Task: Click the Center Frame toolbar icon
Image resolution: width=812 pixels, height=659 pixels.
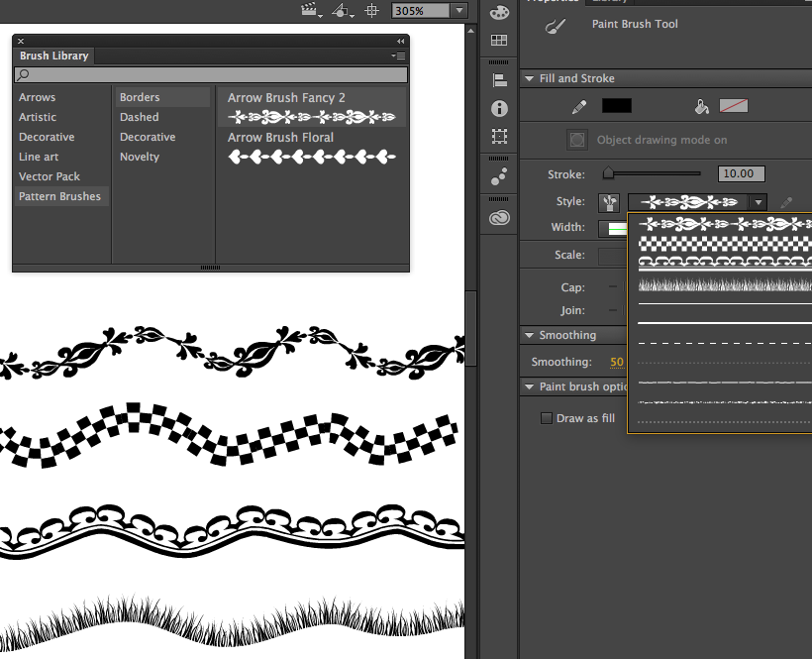Action: click(x=372, y=10)
